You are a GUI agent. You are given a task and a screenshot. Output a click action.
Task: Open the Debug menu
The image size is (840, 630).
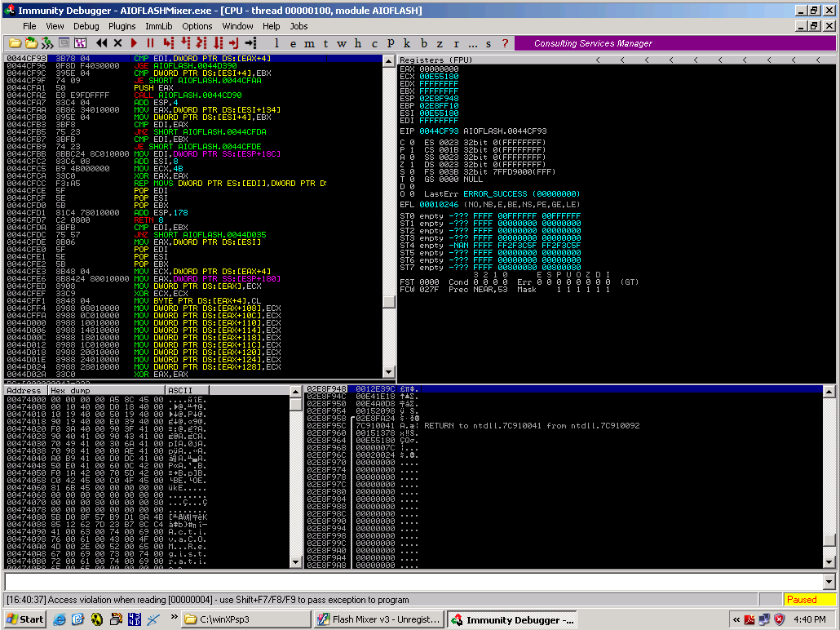point(86,26)
